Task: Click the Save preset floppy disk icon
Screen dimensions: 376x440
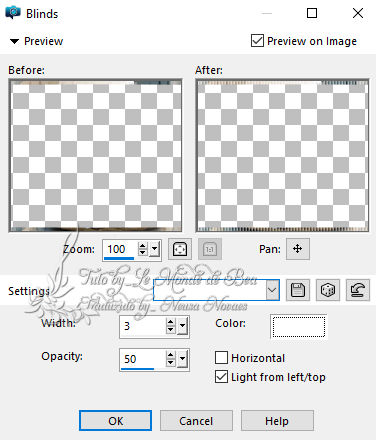Action: click(x=298, y=290)
